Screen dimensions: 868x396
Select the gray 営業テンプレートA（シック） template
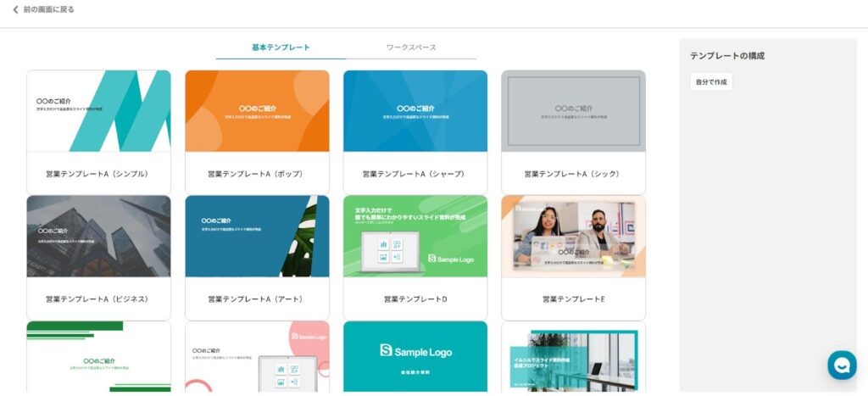coord(573,111)
